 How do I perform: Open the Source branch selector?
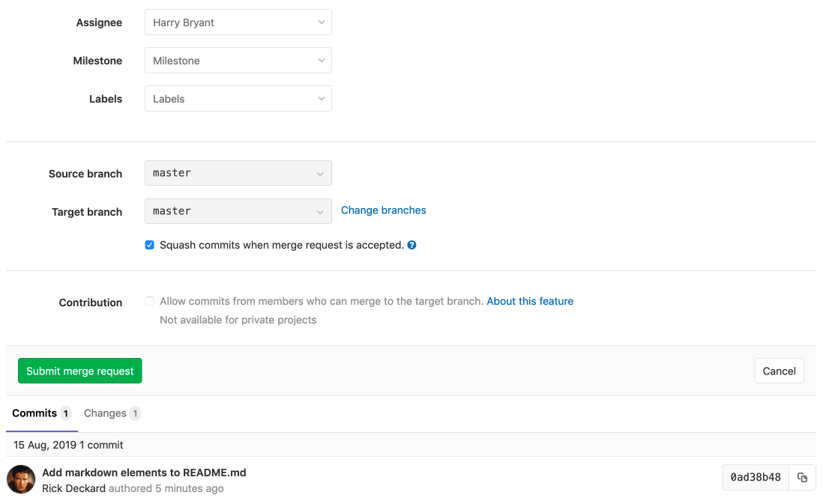coord(238,173)
